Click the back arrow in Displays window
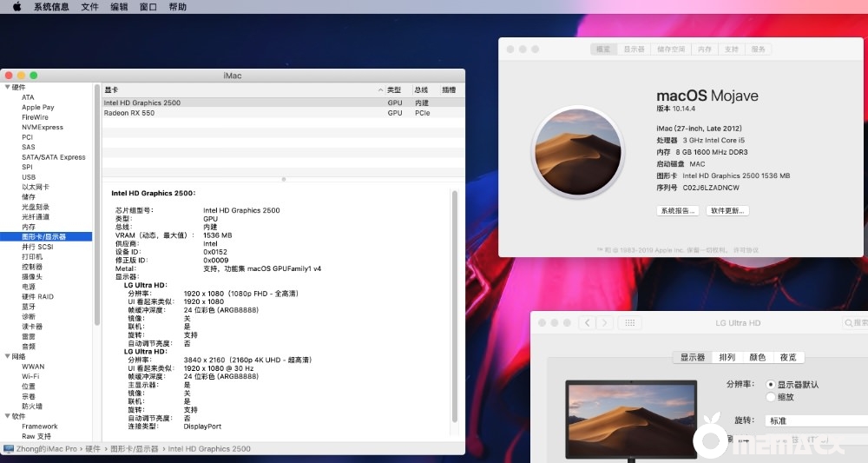Viewport: 868px width, 463px height. (589, 323)
